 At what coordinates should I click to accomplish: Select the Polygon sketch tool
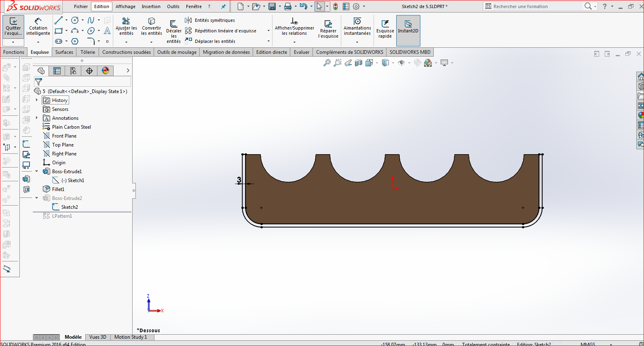[75, 41]
